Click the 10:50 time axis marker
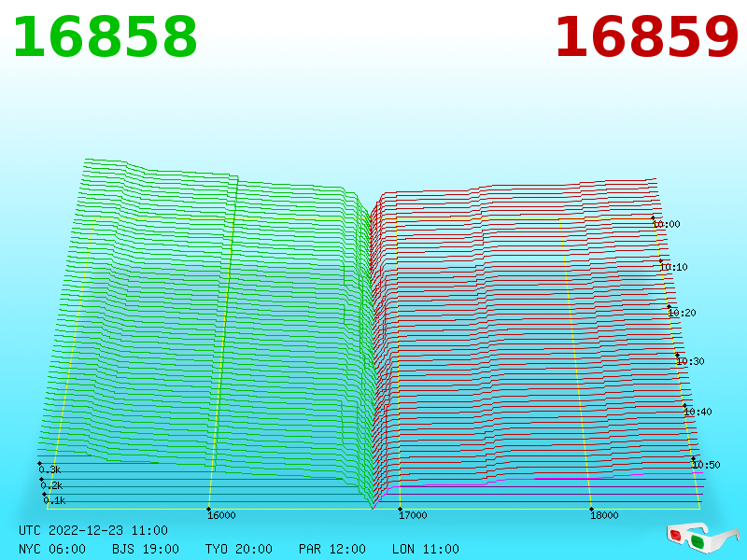Image resolution: width=747 pixels, height=560 pixels. pos(707,465)
